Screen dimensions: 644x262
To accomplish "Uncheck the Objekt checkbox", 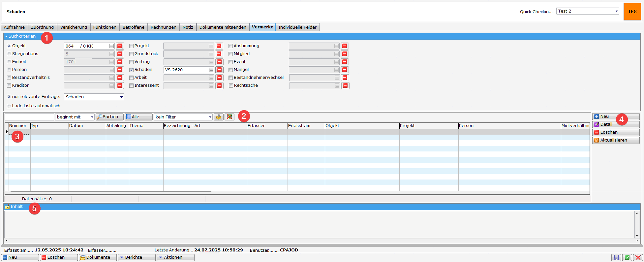I will click(x=9, y=46).
